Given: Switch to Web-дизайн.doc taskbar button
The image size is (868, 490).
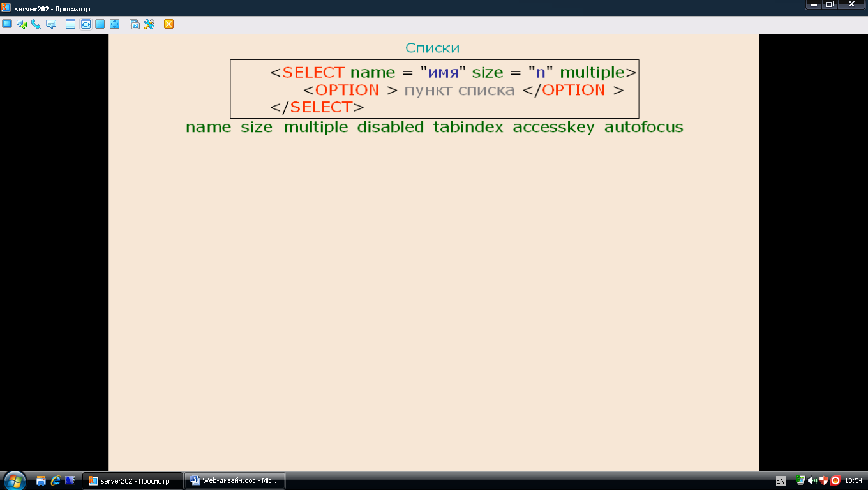Looking at the screenshot, I should tap(235, 481).
